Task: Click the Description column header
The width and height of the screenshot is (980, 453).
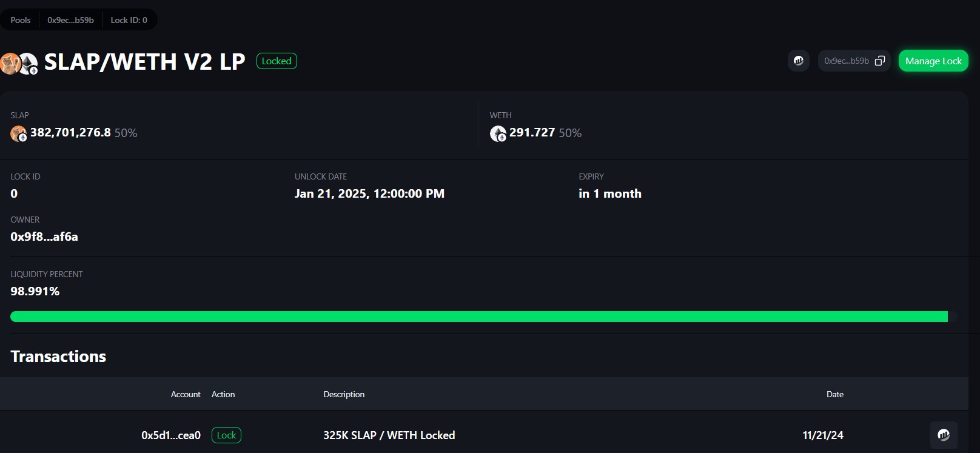Action: tap(344, 394)
